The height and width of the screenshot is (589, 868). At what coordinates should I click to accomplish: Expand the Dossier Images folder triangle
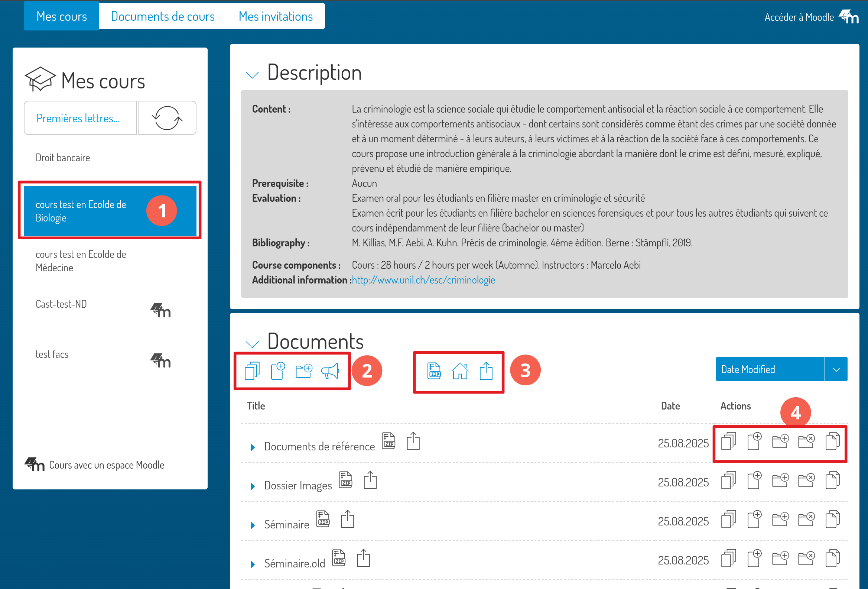click(x=253, y=486)
